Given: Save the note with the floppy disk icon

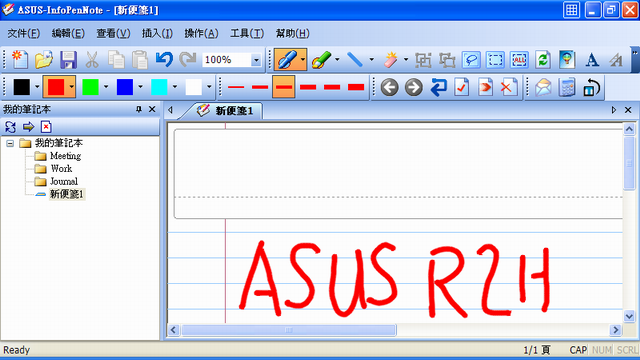Looking at the screenshot, I should (68, 60).
